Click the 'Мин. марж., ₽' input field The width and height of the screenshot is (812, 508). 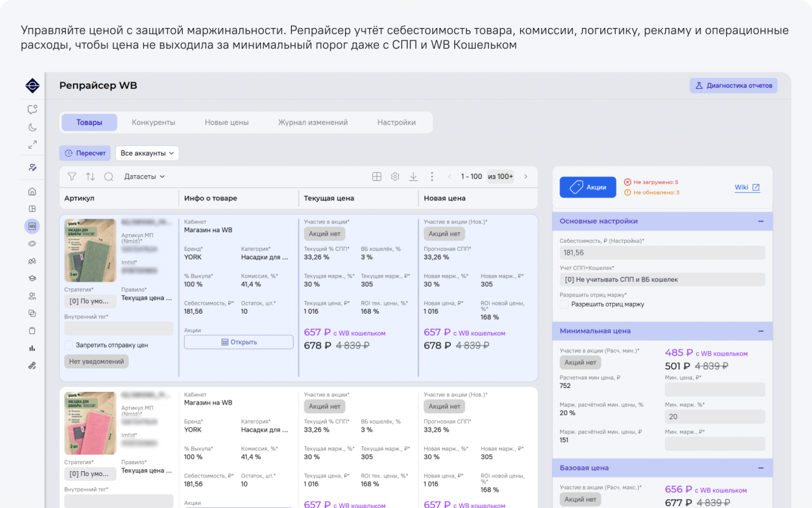(x=715, y=444)
